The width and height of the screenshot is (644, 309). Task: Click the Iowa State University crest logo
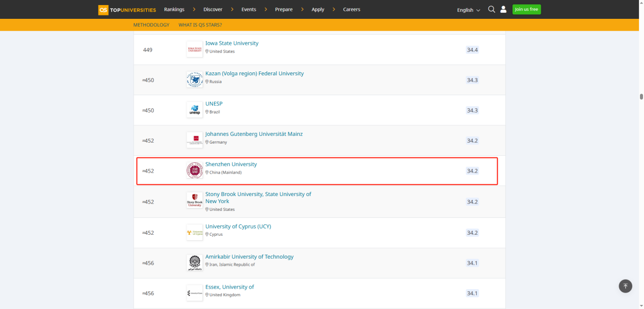tap(194, 49)
